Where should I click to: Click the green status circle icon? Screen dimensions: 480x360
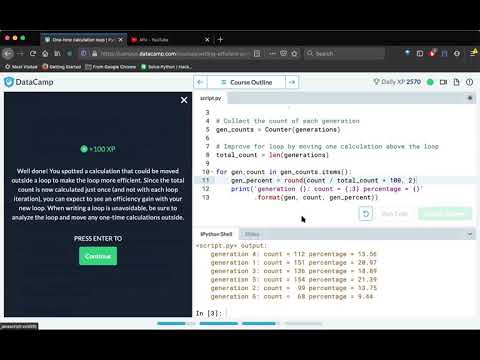pos(430,82)
